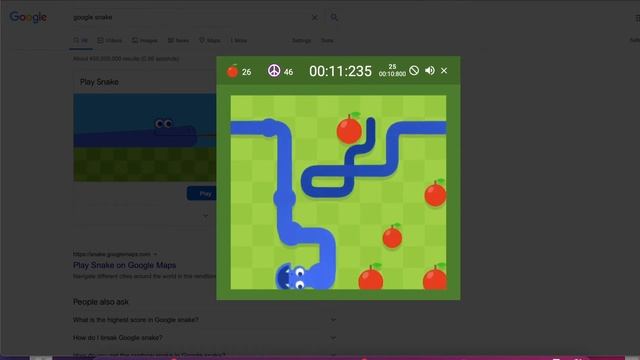640x360 pixels.
Task: Switch to the Maps search tab
Action: (x=210, y=40)
